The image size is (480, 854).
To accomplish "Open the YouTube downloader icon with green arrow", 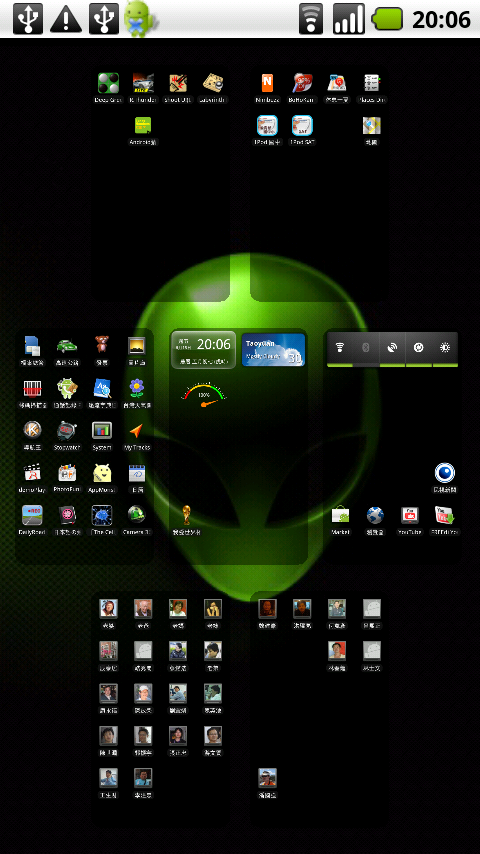I will pos(445,515).
